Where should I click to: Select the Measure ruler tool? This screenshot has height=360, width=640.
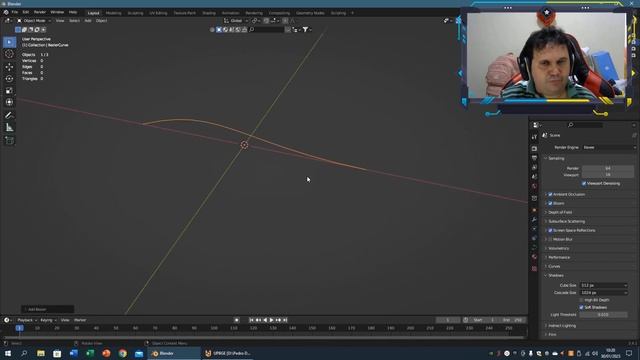click(9, 128)
